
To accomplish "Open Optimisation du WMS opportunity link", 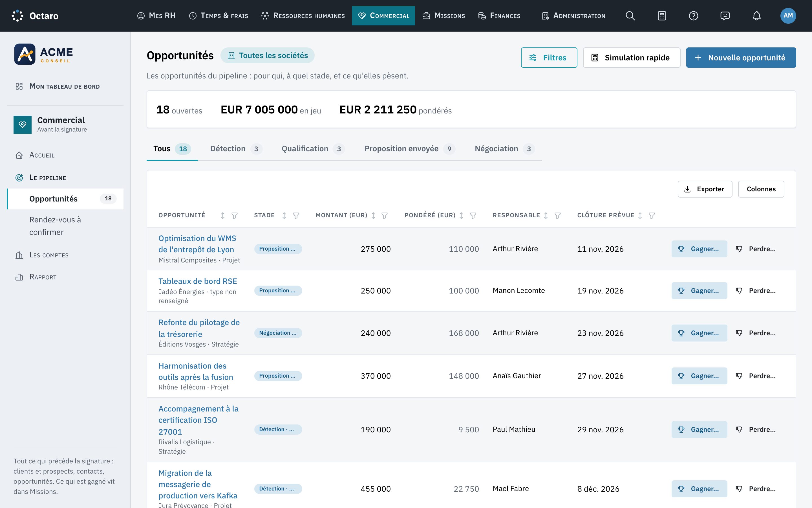I will click(x=197, y=244).
